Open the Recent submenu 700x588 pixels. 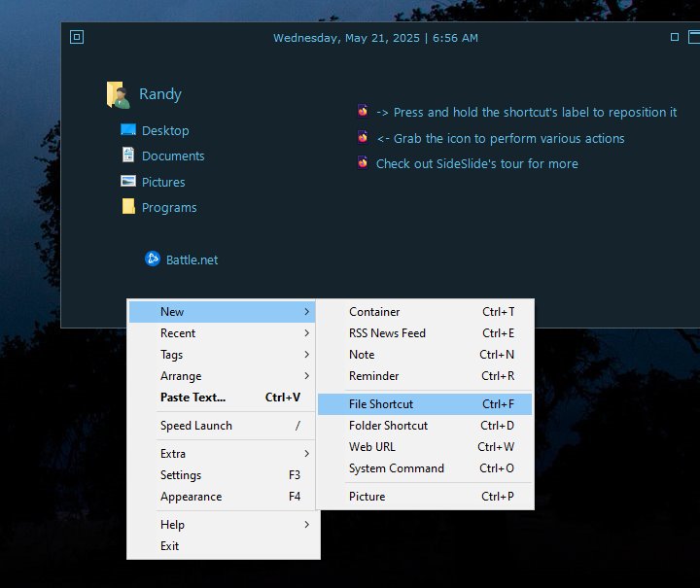click(x=223, y=333)
